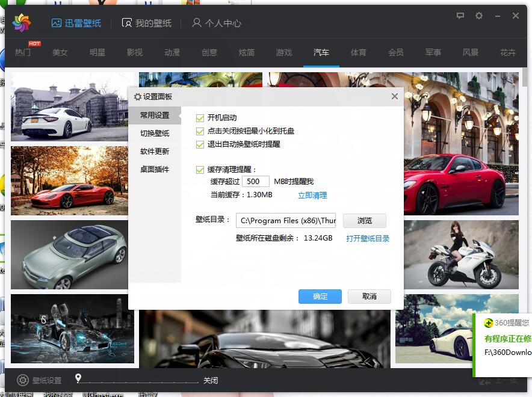532x397 pixels.
Task: Open the 软件更新 section
Action: pos(155,151)
